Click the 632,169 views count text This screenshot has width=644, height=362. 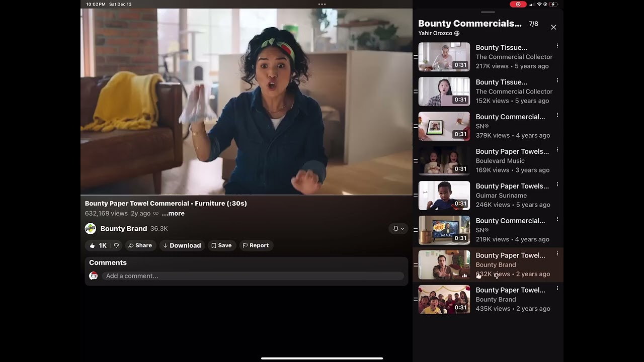pyautogui.click(x=106, y=213)
